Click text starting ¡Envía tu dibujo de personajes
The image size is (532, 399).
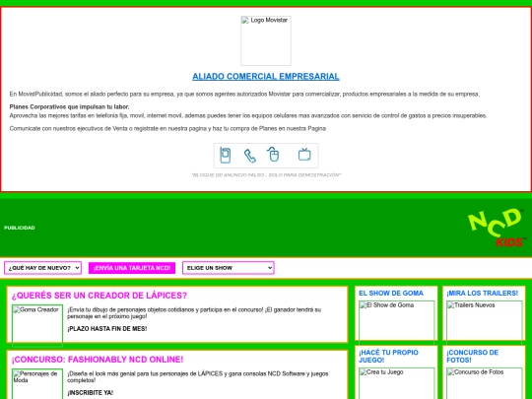click(194, 313)
